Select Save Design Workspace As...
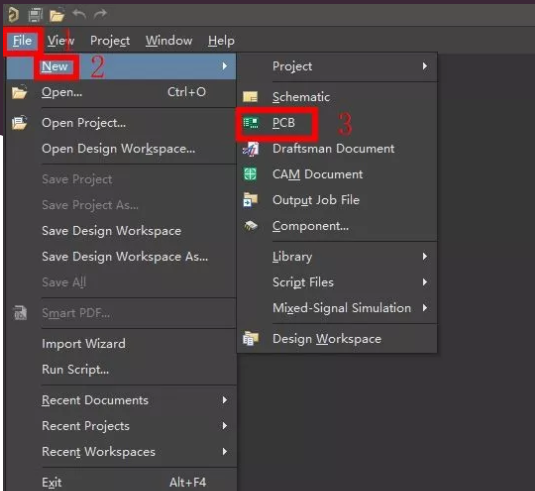Image resolution: width=535 pixels, height=491 pixels. (x=121, y=257)
